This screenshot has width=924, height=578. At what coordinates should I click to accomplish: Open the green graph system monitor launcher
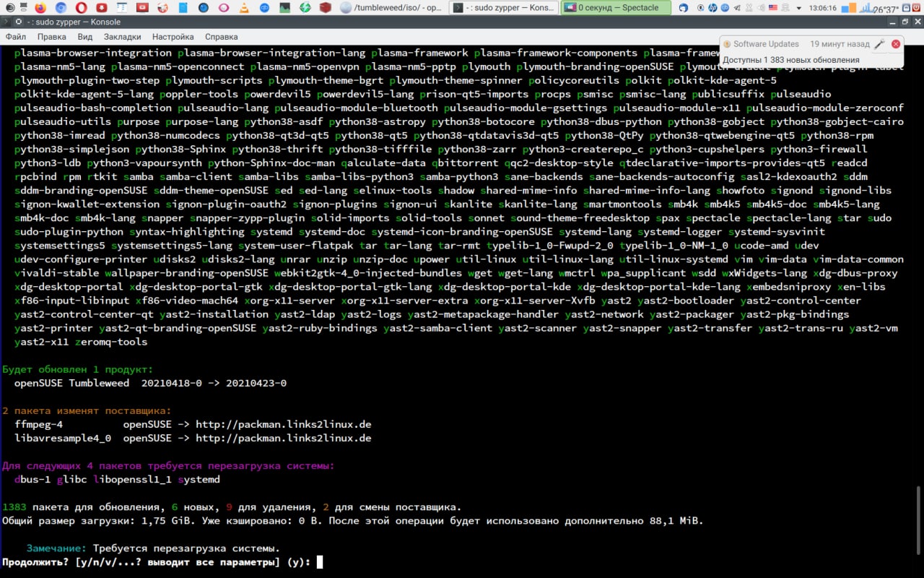pyautogui.click(x=285, y=7)
